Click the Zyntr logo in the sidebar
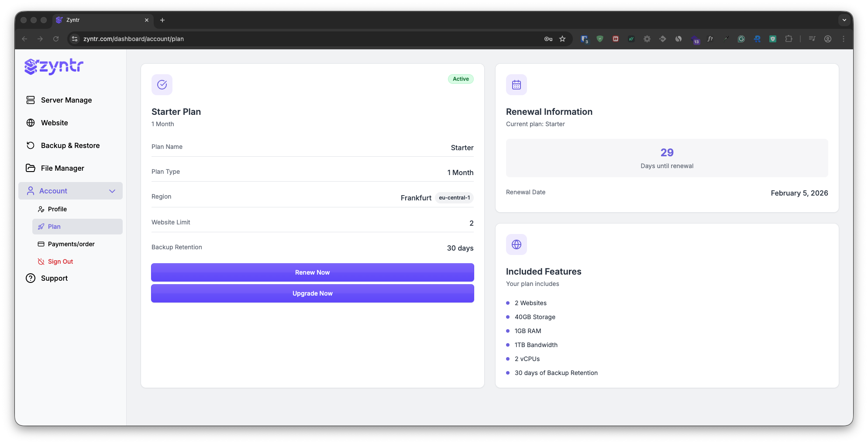 pyautogui.click(x=54, y=66)
